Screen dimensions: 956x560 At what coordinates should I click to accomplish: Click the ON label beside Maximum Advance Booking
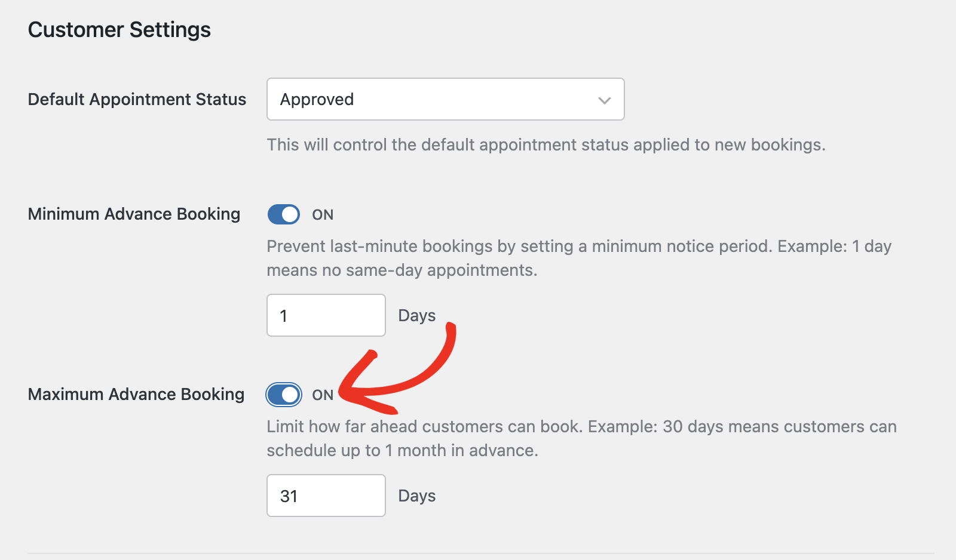tap(324, 394)
